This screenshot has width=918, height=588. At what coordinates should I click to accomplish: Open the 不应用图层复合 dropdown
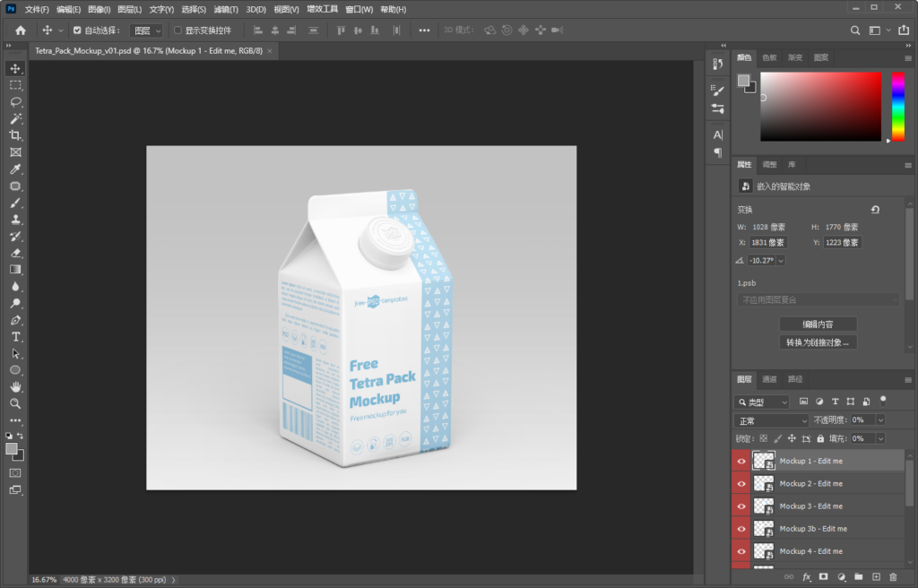pyautogui.click(x=818, y=300)
